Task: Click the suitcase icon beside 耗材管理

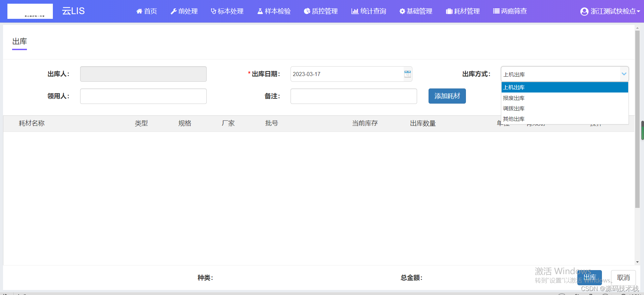Action: (x=449, y=11)
